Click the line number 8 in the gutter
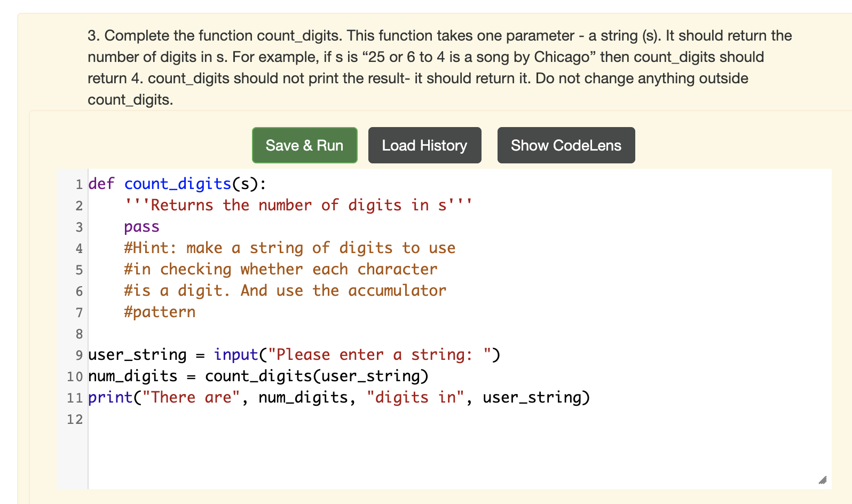The height and width of the screenshot is (504, 852). pyautogui.click(x=79, y=334)
